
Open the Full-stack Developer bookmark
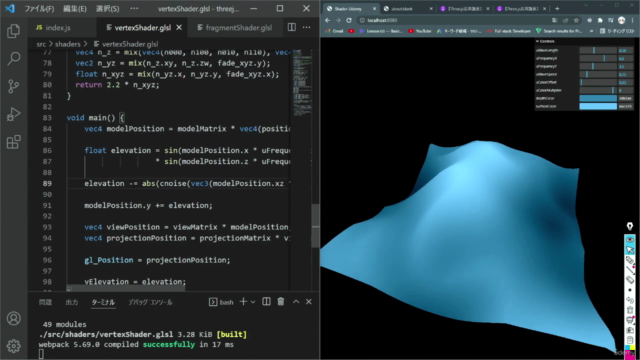pyautogui.click(x=509, y=31)
